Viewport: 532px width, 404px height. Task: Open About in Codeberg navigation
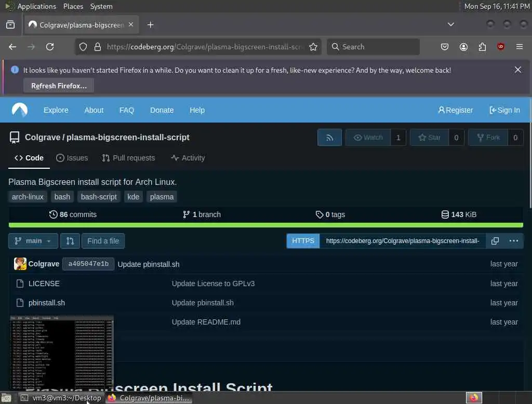coord(94,110)
